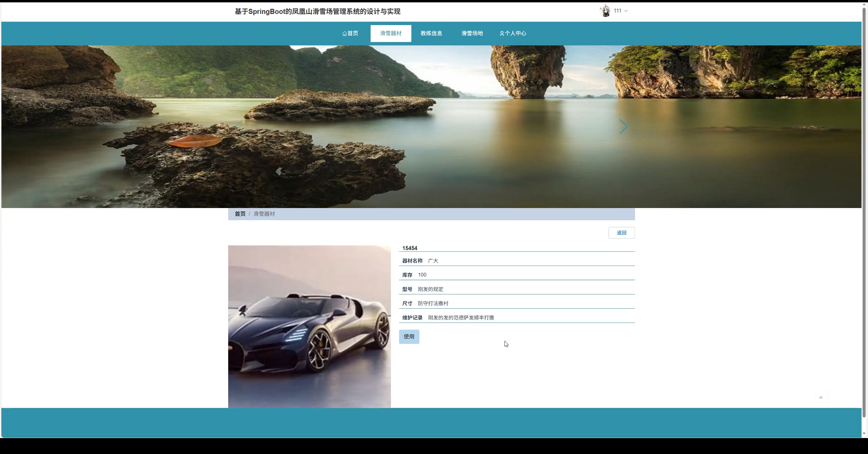This screenshot has height=454, width=868.
Task: Click the back-to-top arrow icon
Action: click(821, 397)
